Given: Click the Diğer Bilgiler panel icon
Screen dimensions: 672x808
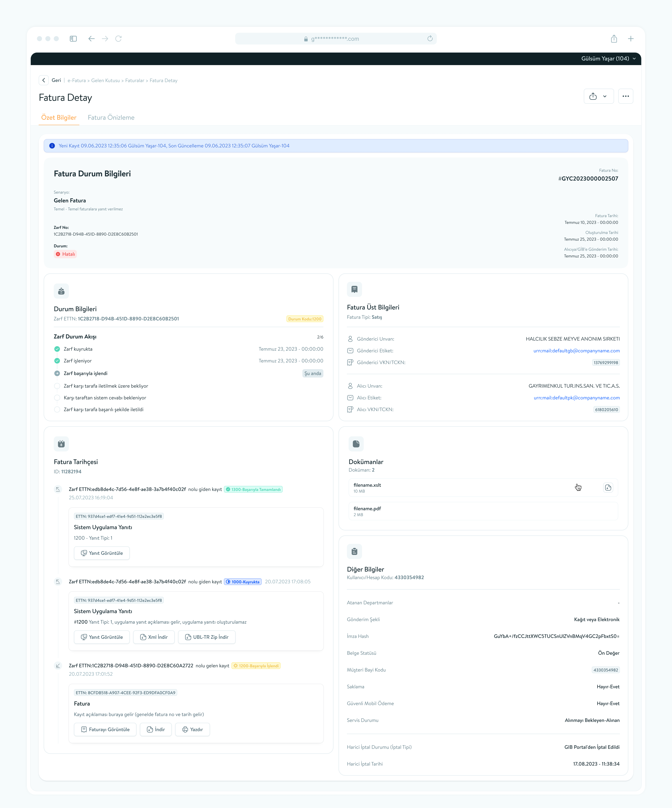Looking at the screenshot, I should (x=354, y=551).
